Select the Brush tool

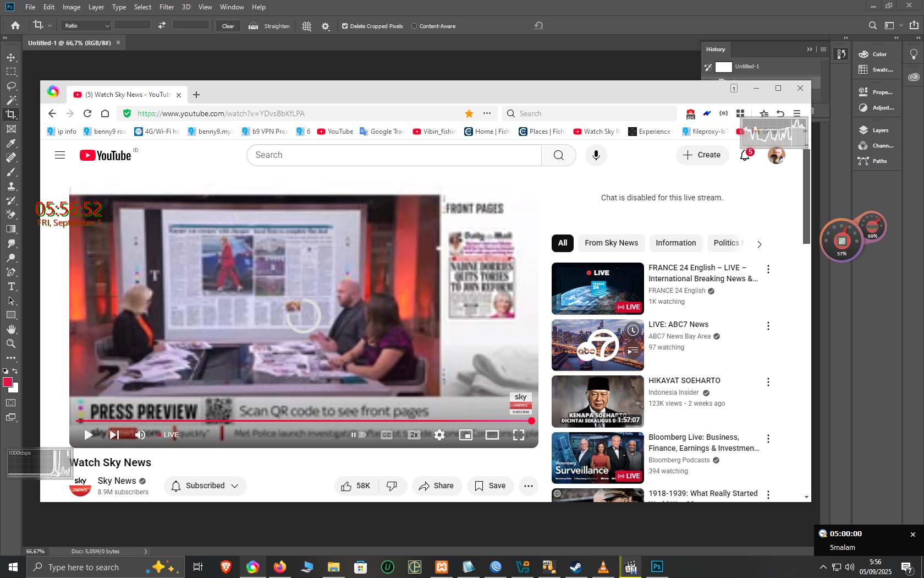point(11,172)
